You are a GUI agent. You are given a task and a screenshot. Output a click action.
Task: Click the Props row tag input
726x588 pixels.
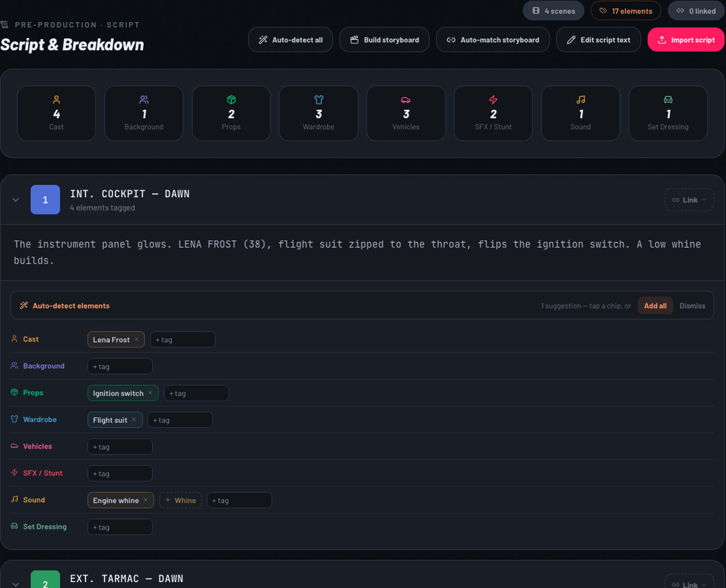coord(196,393)
